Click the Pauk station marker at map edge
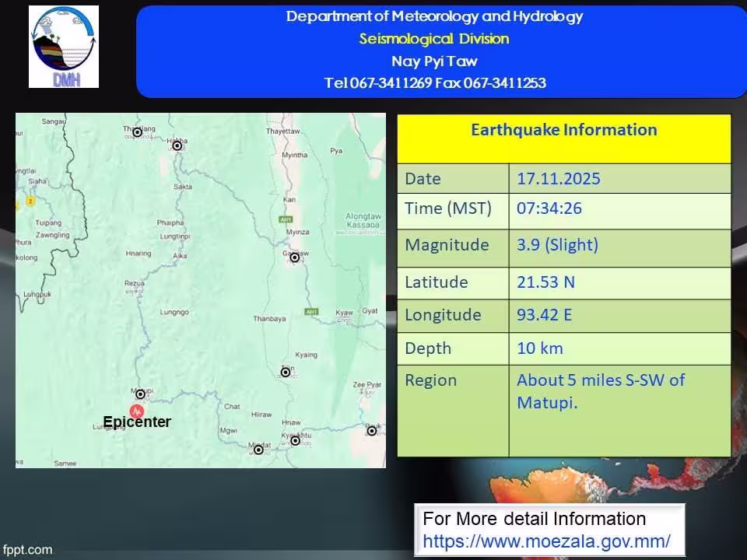 tap(372, 431)
